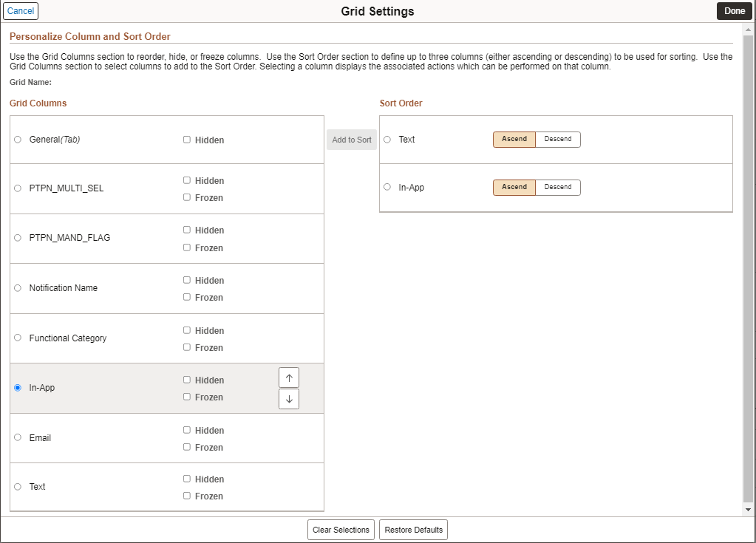Check Frozen for Notification Name
Screen dimensions: 756x543
[x=186, y=297]
